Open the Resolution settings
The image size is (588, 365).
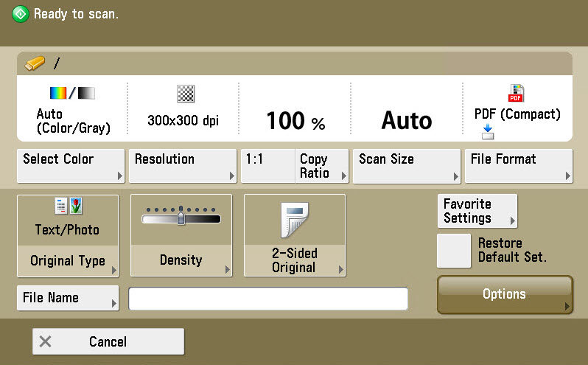click(182, 166)
